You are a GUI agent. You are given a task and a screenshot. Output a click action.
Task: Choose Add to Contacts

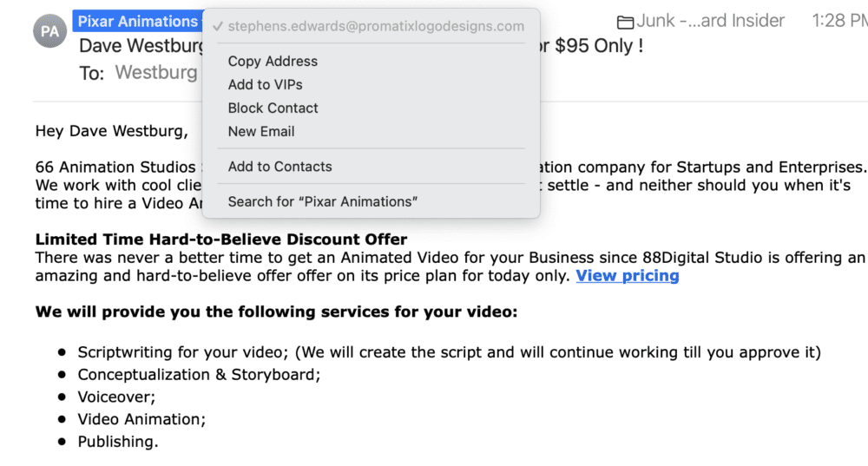(x=279, y=166)
